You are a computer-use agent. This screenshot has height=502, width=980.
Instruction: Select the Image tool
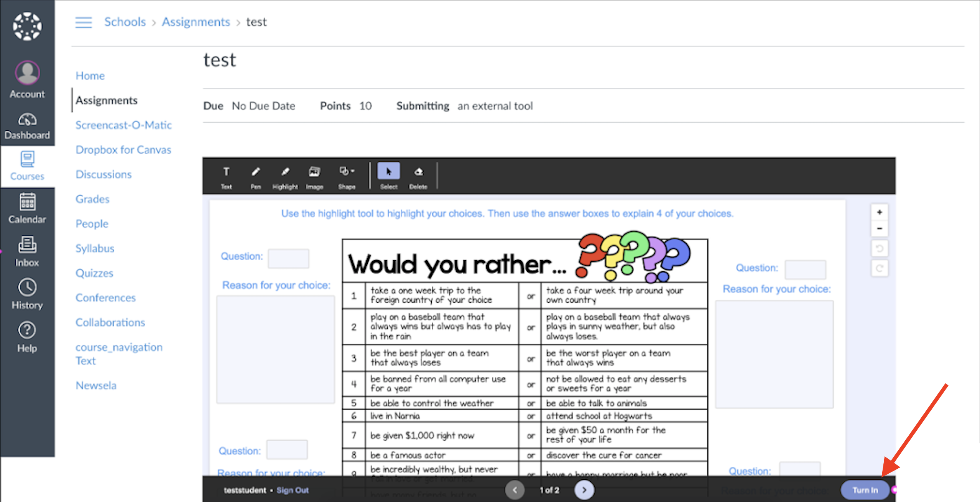pyautogui.click(x=314, y=177)
